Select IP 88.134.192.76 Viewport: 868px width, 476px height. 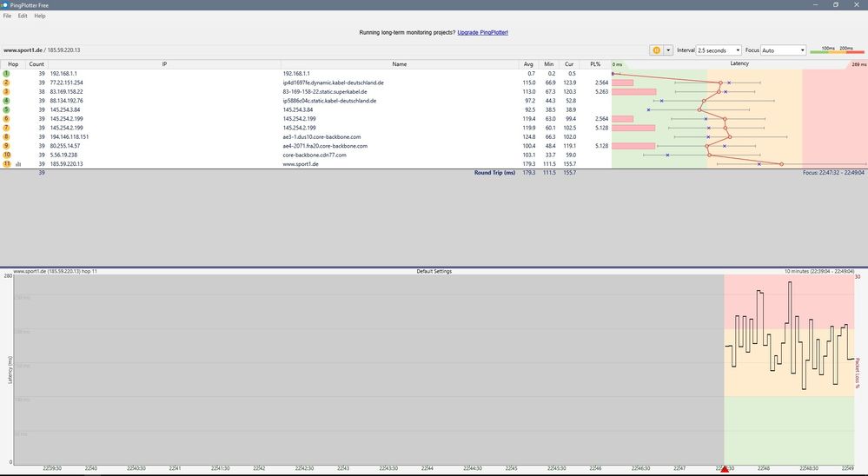[66, 101]
